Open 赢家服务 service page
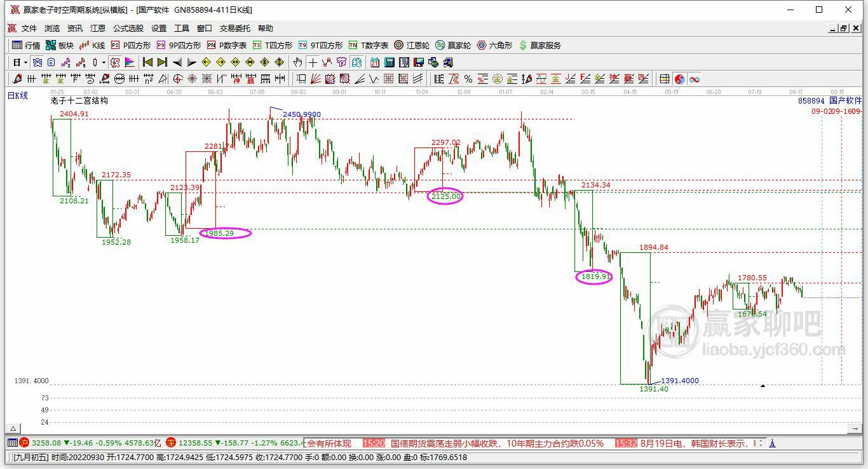868x469 pixels. click(540, 45)
